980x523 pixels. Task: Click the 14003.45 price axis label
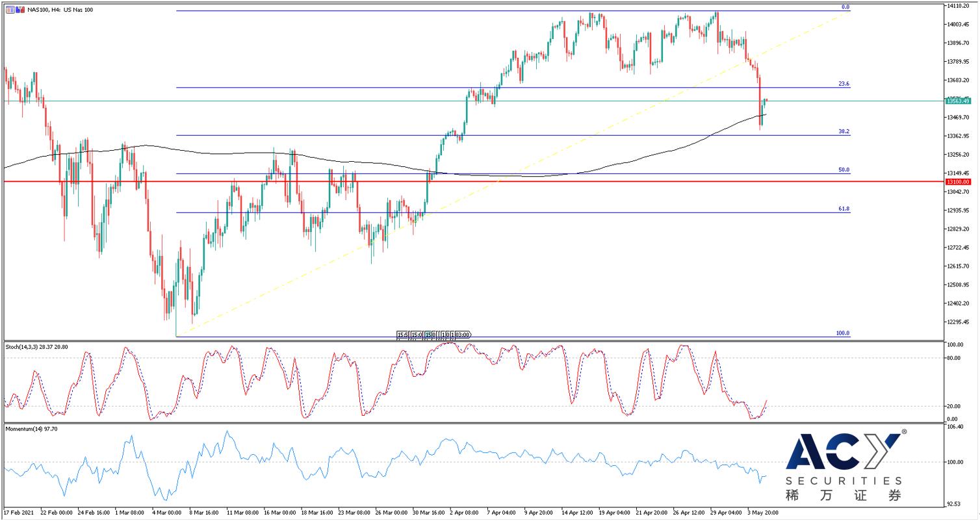coord(959,24)
